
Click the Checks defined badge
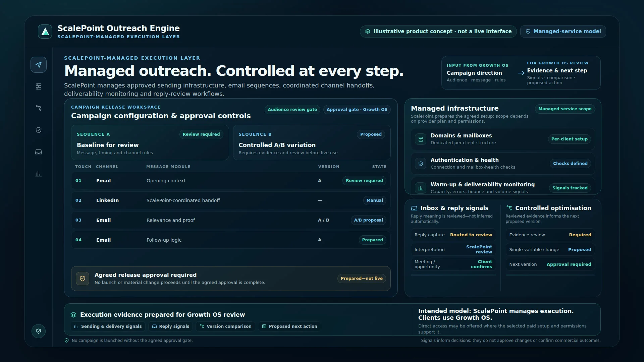(x=570, y=164)
